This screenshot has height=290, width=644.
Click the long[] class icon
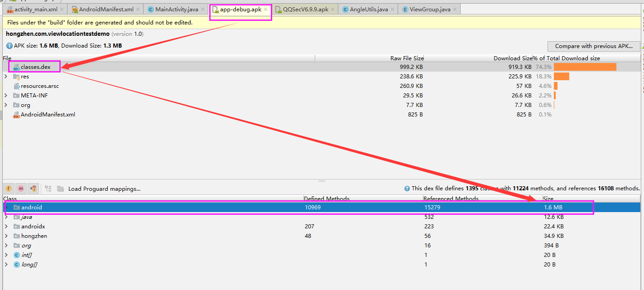click(x=15, y=264)
